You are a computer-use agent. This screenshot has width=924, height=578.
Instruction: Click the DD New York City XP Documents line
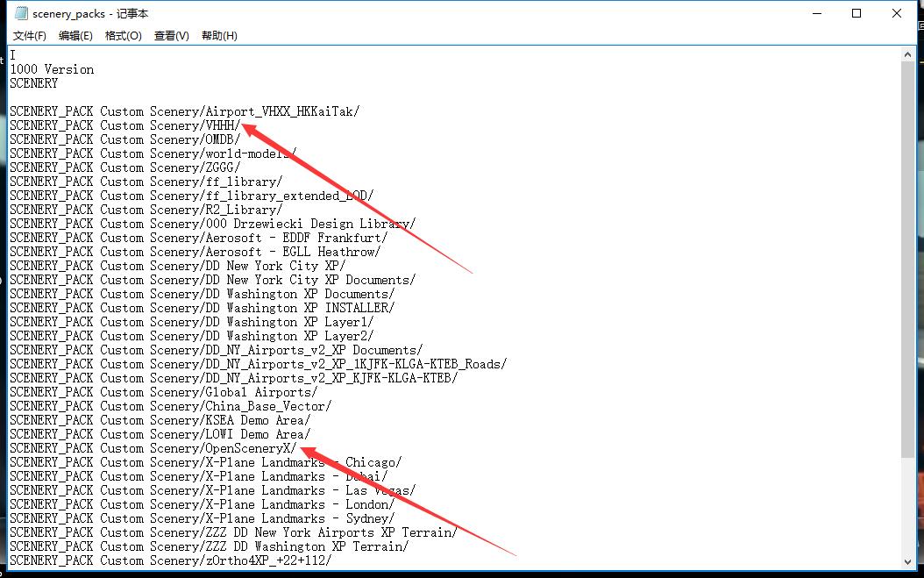click(213, 280)
